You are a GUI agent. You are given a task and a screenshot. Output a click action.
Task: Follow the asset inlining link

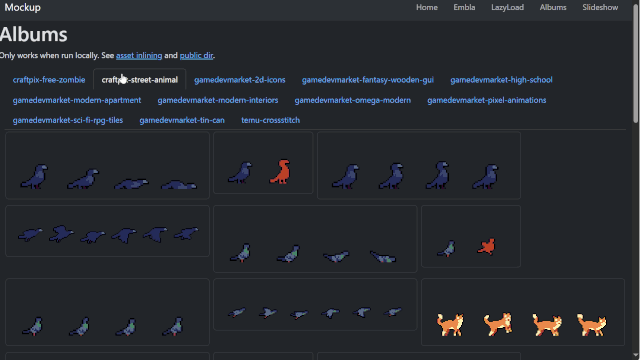pos(139,56)
